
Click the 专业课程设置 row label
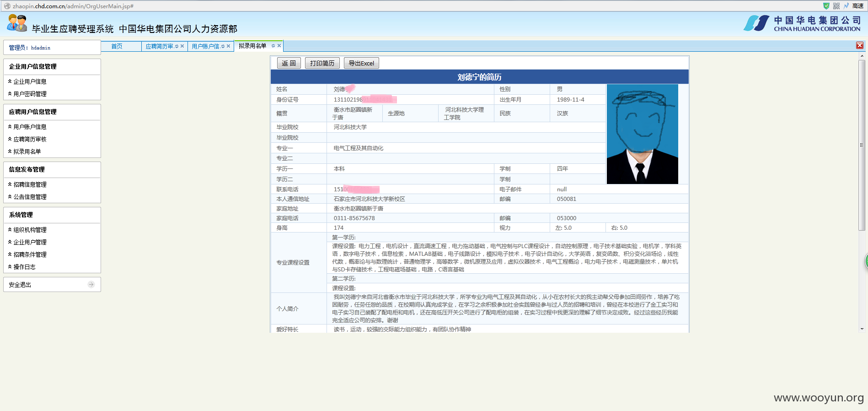(293, 263)
